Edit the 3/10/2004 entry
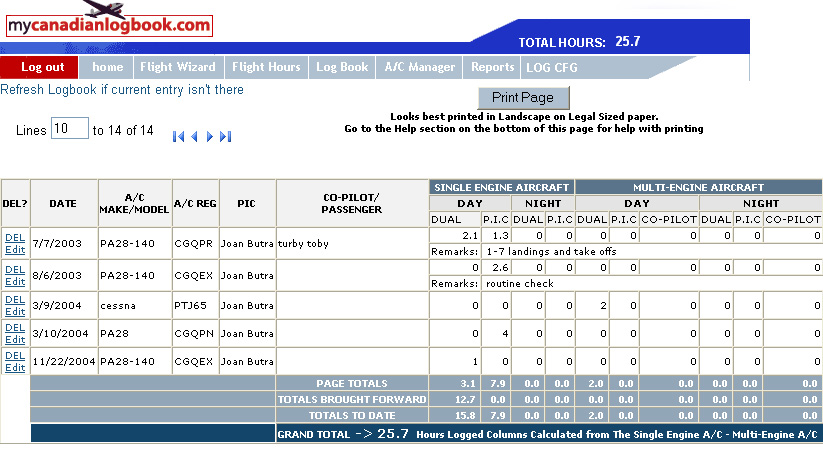The image size is (823, 449). pyautogui.click(x=15, y=340)
